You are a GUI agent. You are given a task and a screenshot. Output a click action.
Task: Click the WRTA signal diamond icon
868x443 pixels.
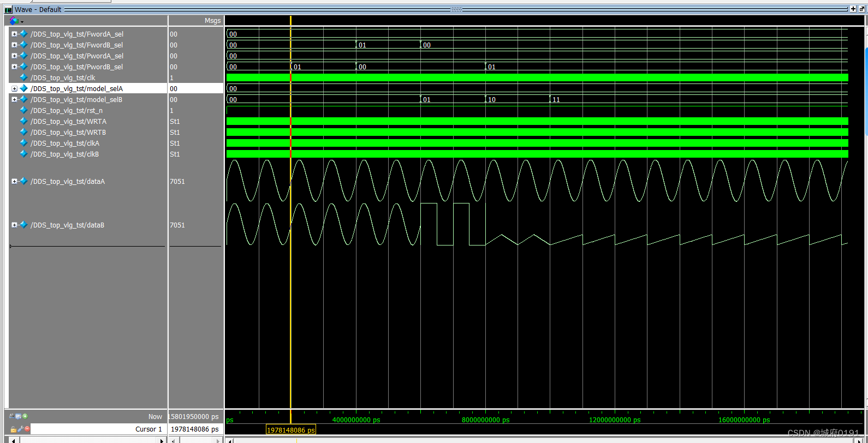(x=23, y=121)
